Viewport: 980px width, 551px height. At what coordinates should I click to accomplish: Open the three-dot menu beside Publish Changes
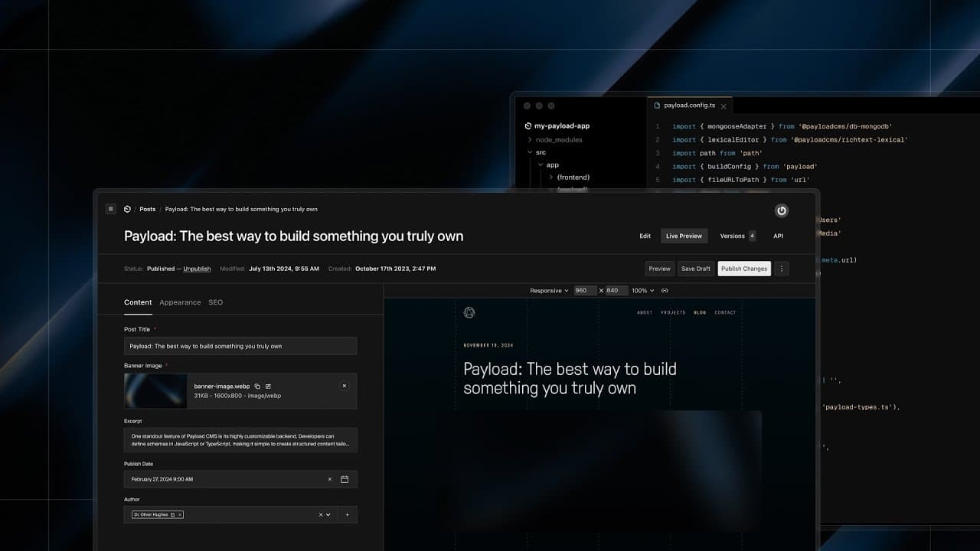pos(780,269)
